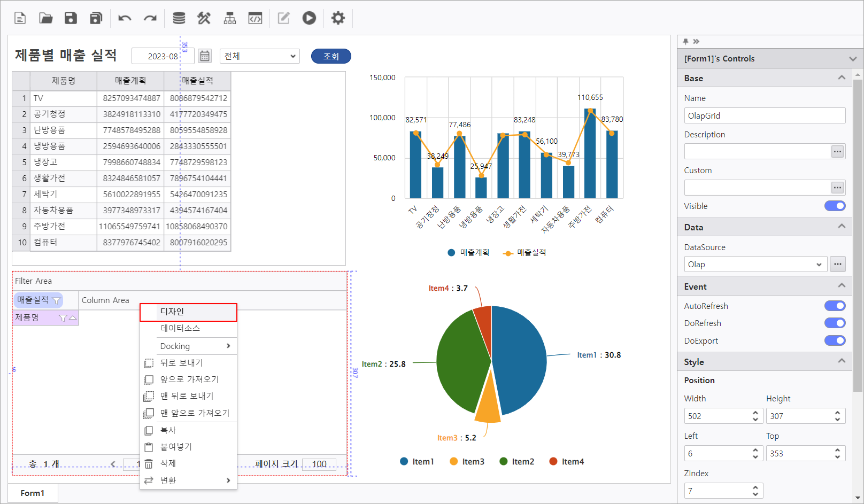Choose 앞으로 가져오기 menu item
864x504 pixels.
pyautogui.click(x=188, y=379)
